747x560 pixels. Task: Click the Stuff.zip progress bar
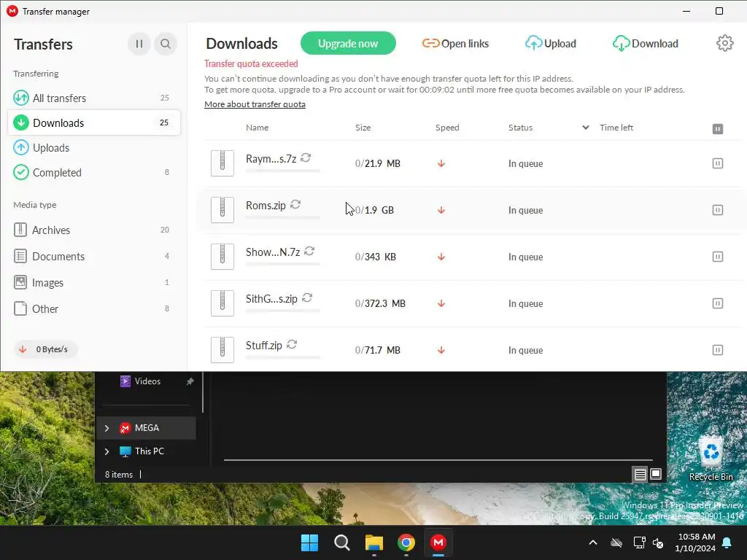(x=282, y=357)
